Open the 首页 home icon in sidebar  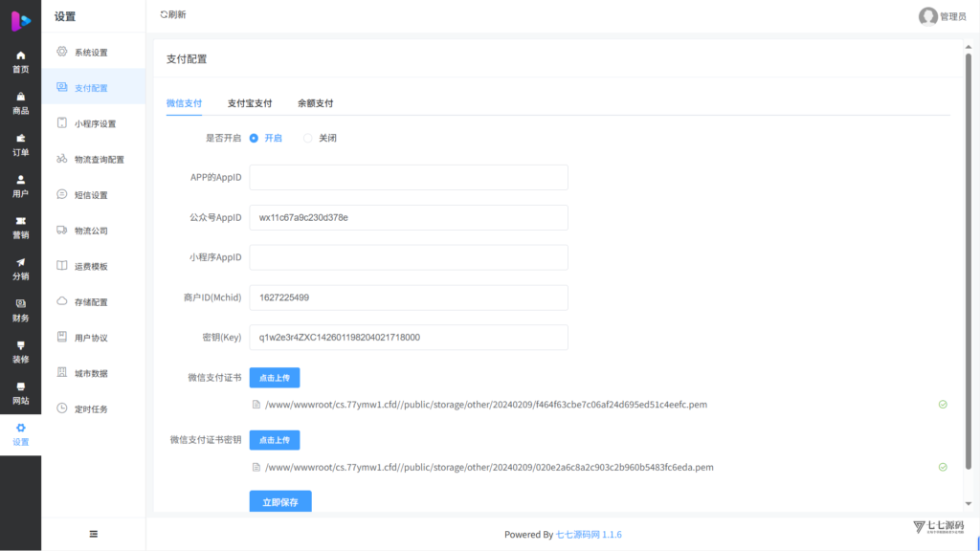pyautogui.click(x=21, y=55)
